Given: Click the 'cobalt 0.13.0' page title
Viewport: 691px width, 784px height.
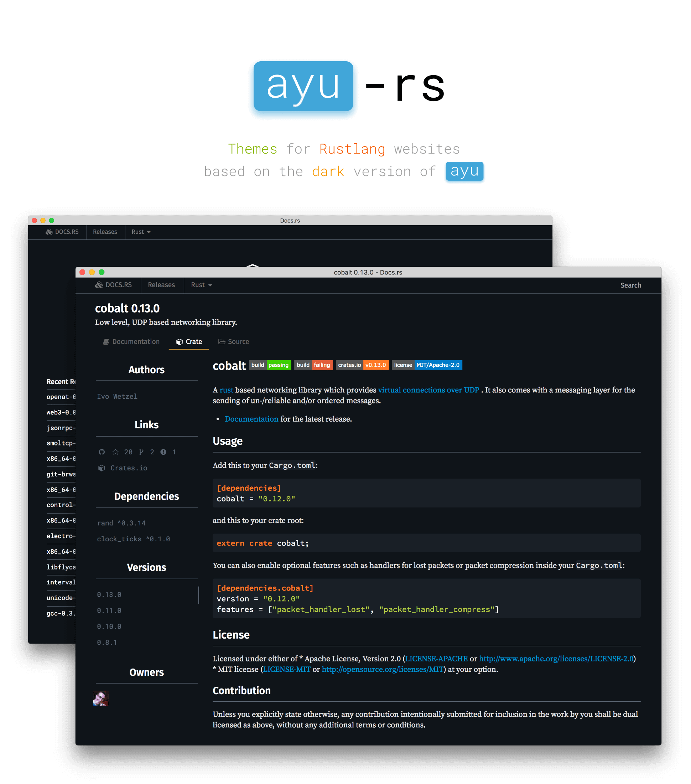Looking at the screenshot, I should pos(127,308).
